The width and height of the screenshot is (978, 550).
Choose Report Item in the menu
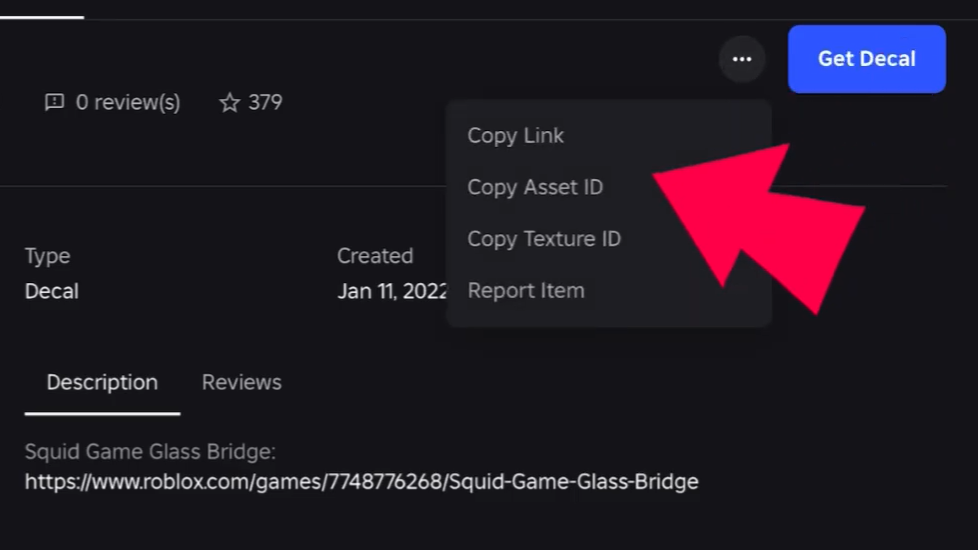pos(526,291)
